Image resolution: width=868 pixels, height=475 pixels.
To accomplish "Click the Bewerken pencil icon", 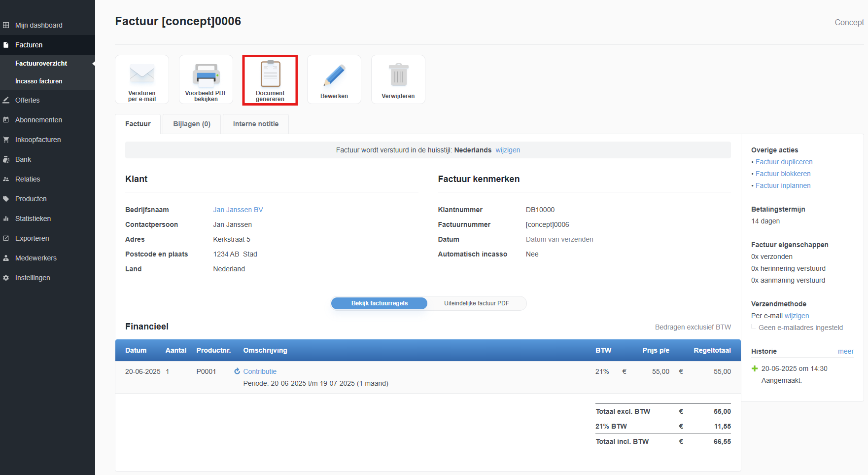I will [x=334, y=75].
